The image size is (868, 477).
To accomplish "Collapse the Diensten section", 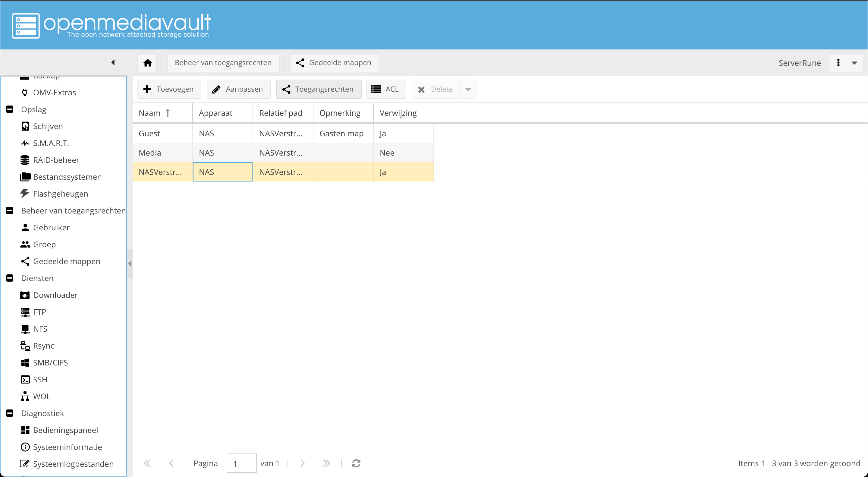I will coord(9,278).
